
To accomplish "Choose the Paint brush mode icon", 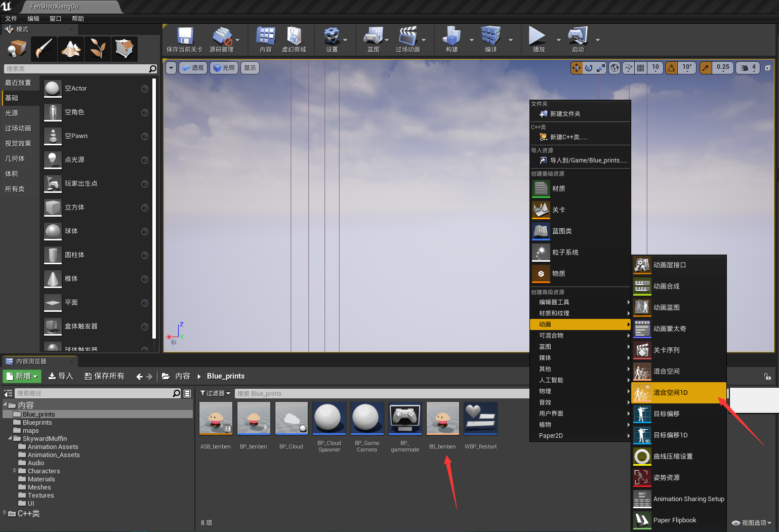I will click(45, 49).
